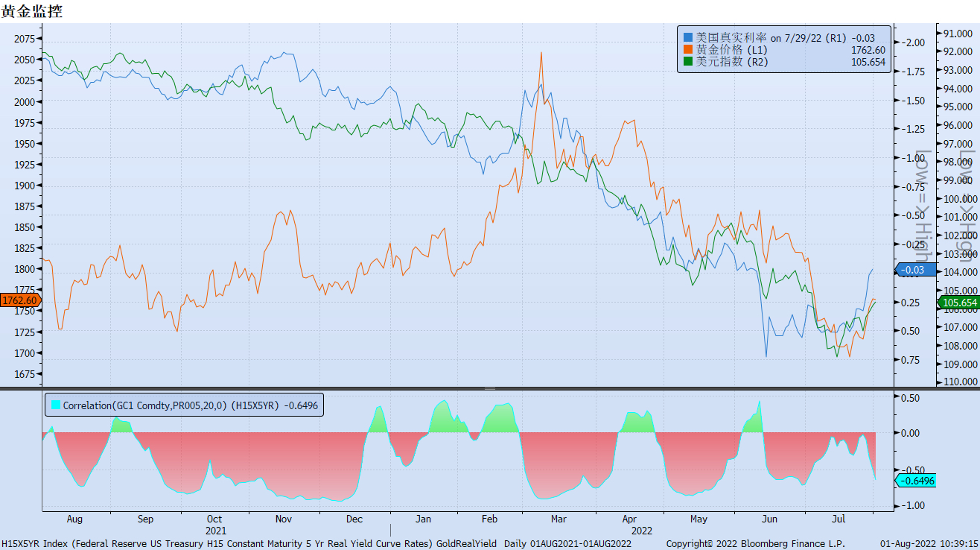Click the cyan -0.6496 correlation tag
This screenshot has height=550, width=980.
[917, 481]
